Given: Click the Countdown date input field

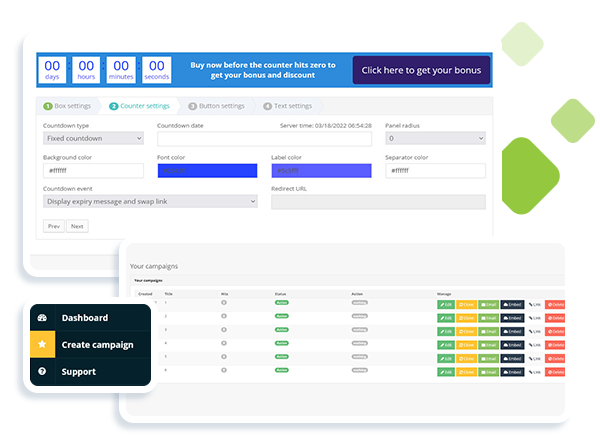Looking at the screenshot, I should [264, 139].
